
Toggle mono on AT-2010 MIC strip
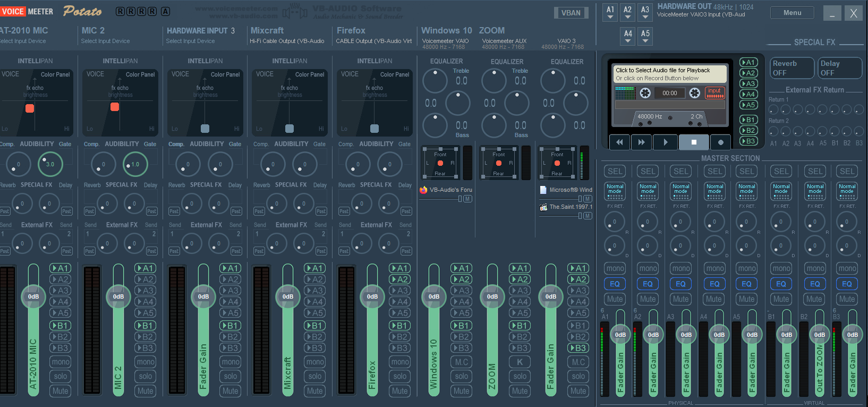point(61,362)
